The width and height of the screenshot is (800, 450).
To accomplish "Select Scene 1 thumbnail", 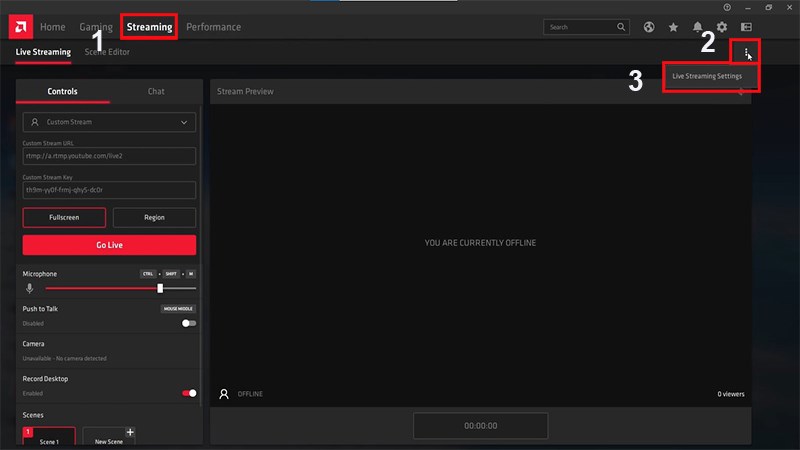I will coord(49,437).
